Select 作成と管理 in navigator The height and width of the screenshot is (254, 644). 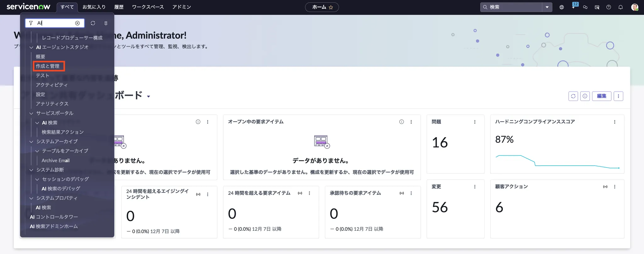(x=48, y=66)
